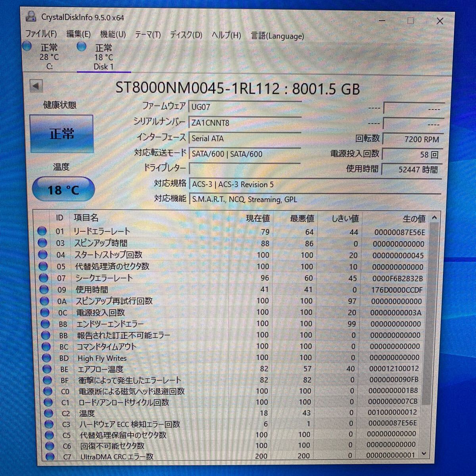Click status orb for C1 ロード/アンロードサイクル回数
Screen dimensions: 476x476
point(48,402)
